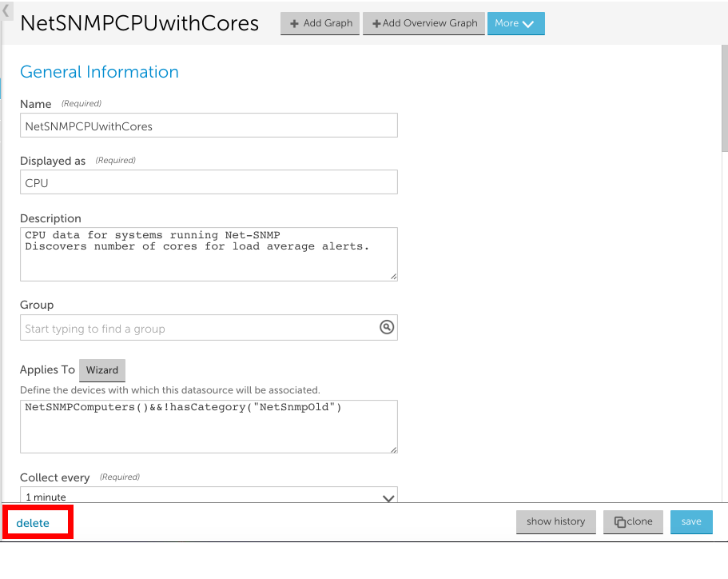Viewport: 728px width, 579px height.
Task: Edit the Name input field
Action: (x=209, y=126)
